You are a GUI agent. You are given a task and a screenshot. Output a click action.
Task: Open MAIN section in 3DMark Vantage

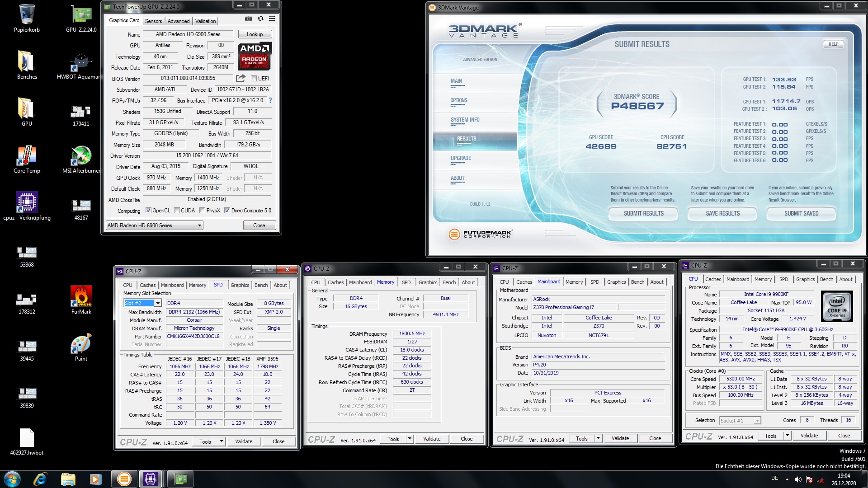tap(456, 81)
